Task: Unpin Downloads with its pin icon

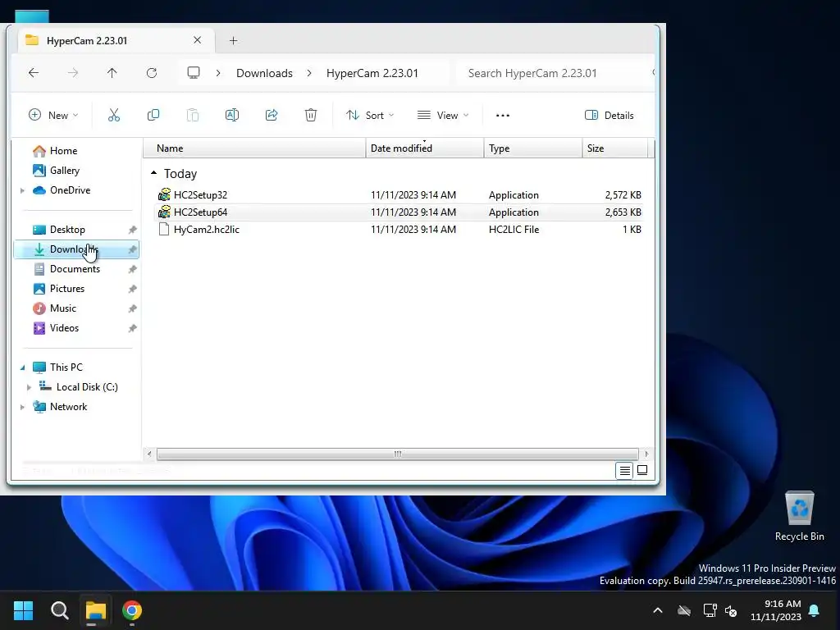Action: [x=132, y=249]
